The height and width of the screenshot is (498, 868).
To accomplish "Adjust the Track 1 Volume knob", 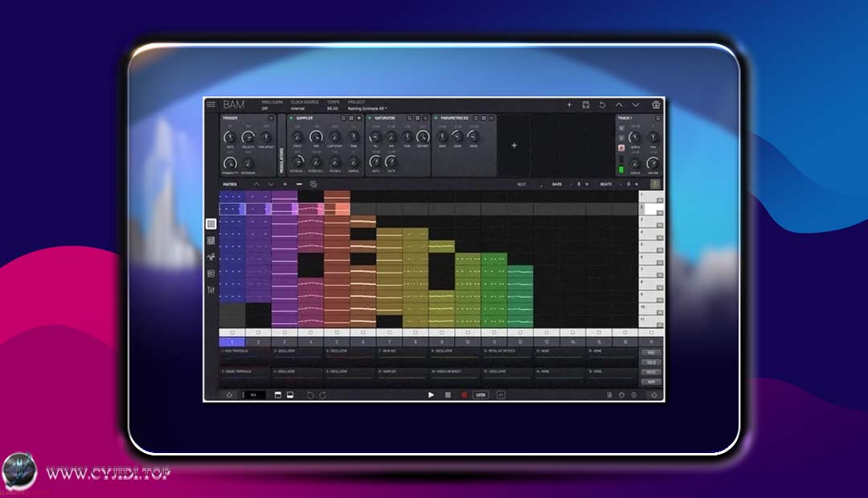I will (x=653, y=163).
